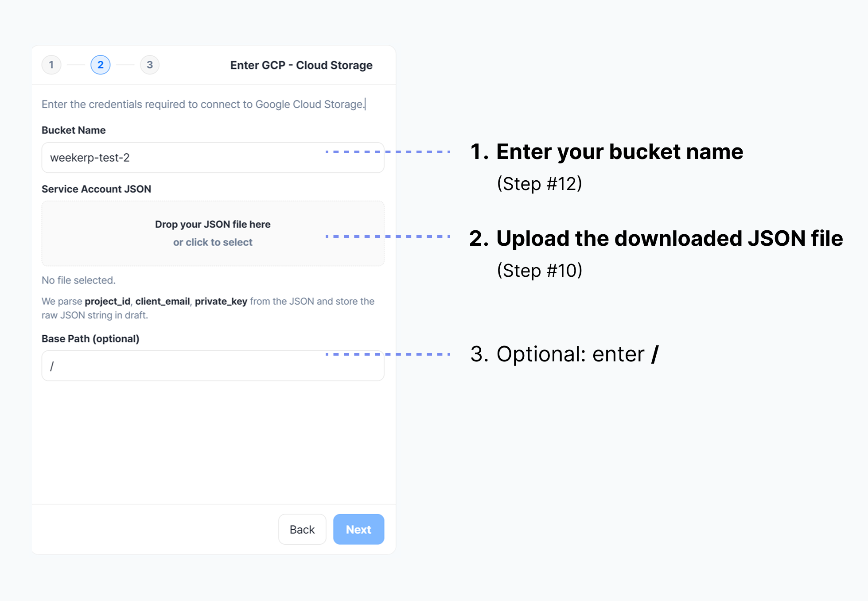Click the "Enter GCP - Cloud Storage" heading
Screen dimensions: 868x601
[x=301, y=65]
